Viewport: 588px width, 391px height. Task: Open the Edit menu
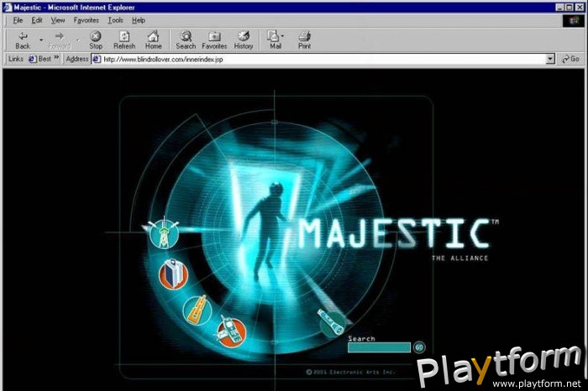37,20
